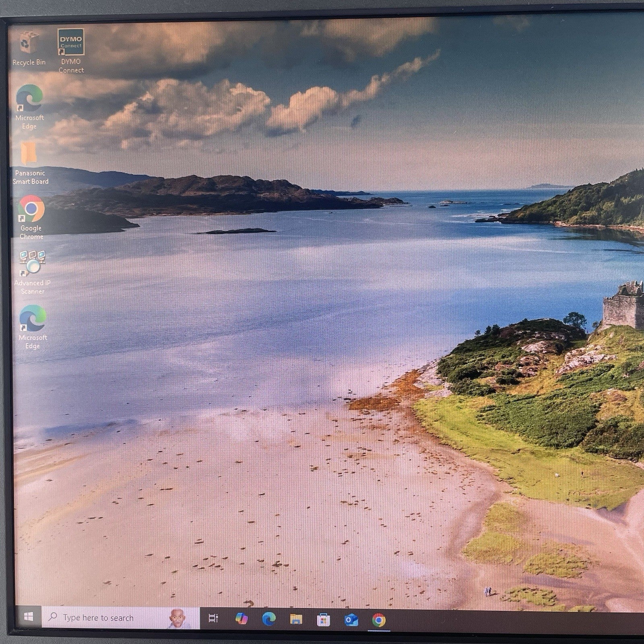Click the search highlights portrait illustration
The width and height of the screenshot is (644, 644).
178,619
